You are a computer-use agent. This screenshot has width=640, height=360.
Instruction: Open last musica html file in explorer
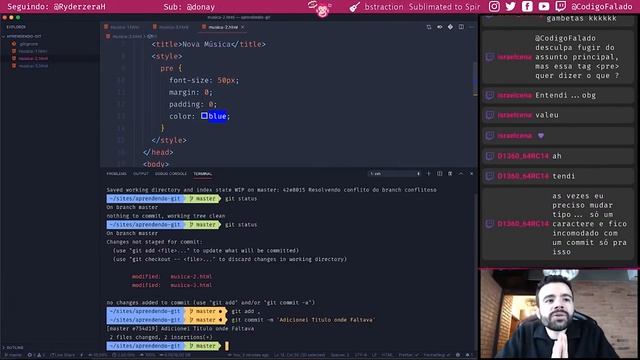coord(33,66)
